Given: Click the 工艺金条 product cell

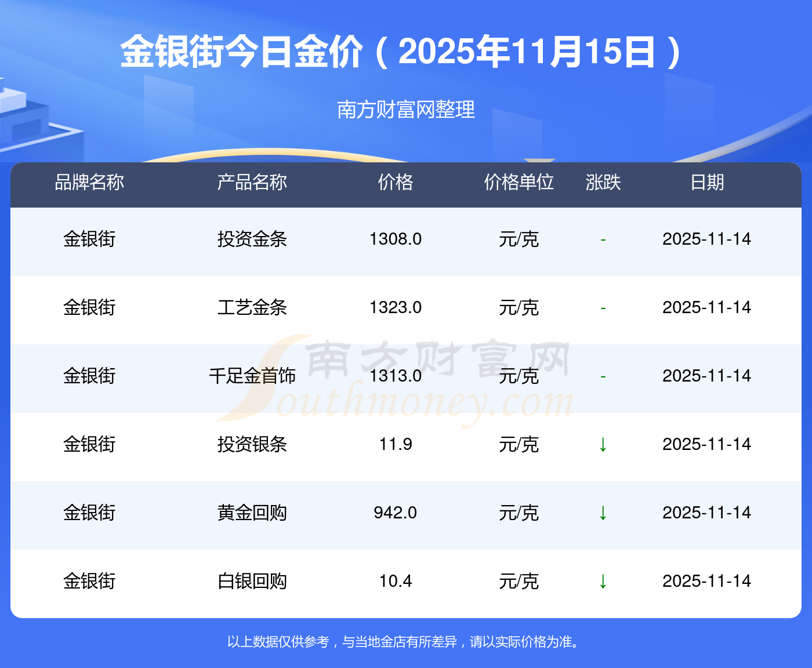Looking at the screenshot, I should 252,307.
